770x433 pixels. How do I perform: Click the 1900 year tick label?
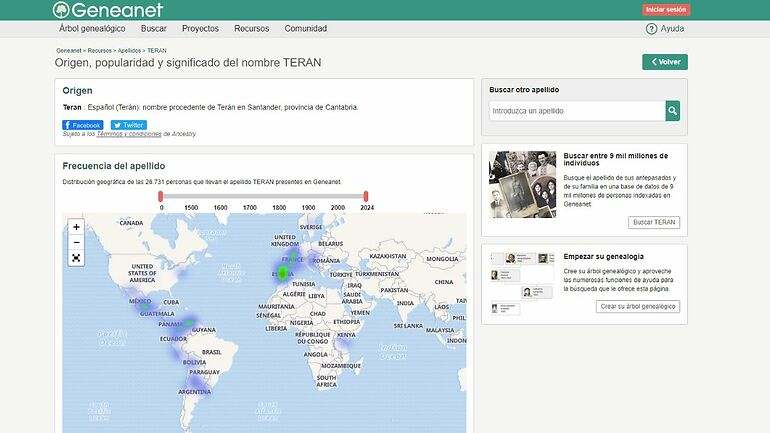coord(308,208)
